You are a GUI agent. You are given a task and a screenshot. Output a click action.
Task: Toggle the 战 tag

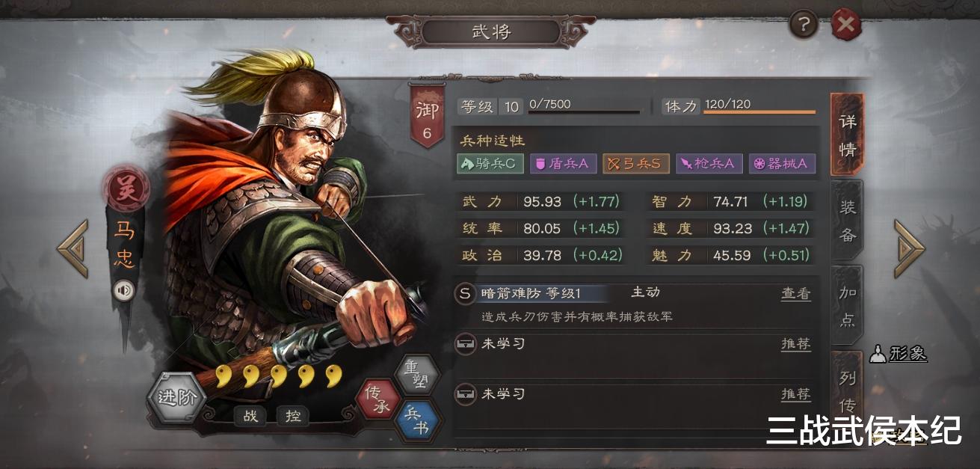click(251, 416)
